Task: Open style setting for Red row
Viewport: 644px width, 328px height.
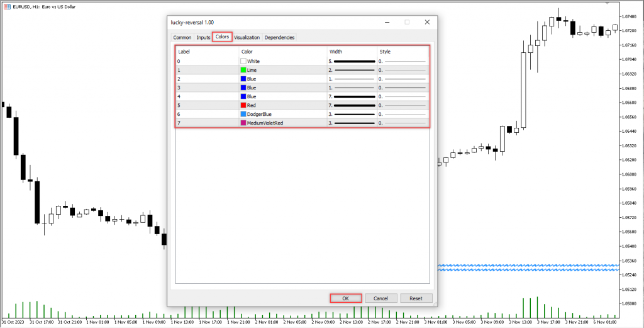Action: [x=403, y=105]
